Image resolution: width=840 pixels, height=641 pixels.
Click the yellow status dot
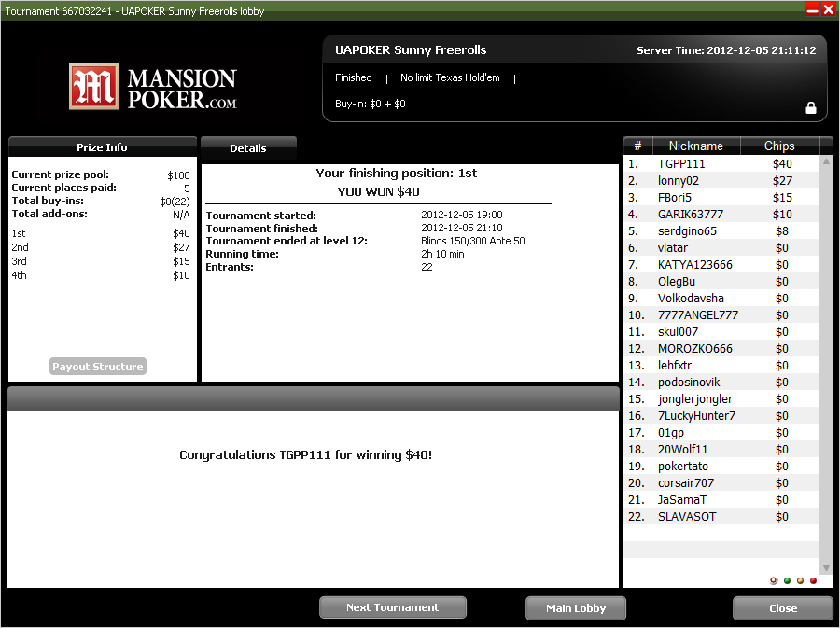coord(801,580)
